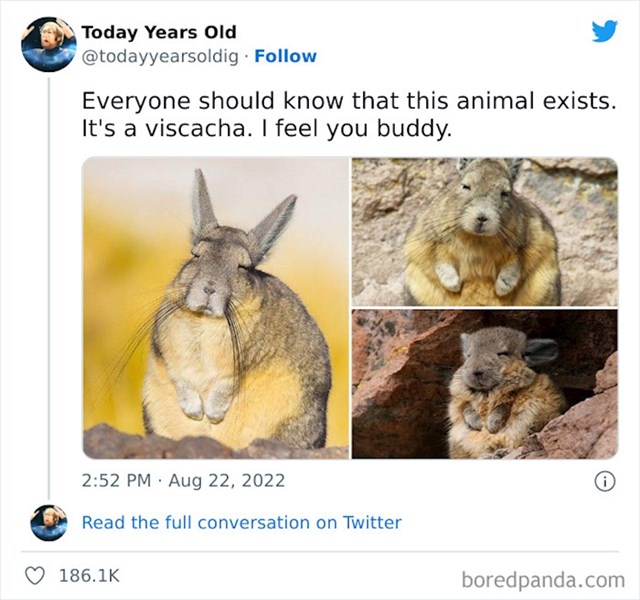Screen dimensions: 640x600
Task: Click the Today Years Old profile avatar
Action: [49, 44]
